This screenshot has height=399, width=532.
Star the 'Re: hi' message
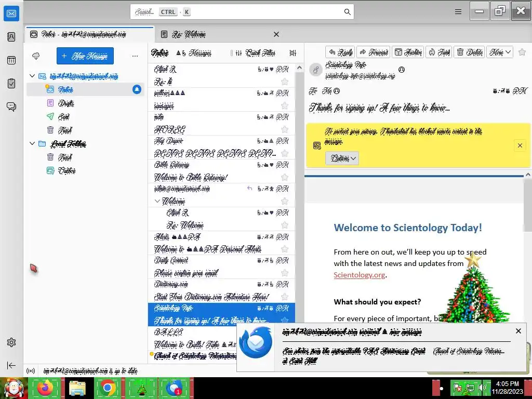tap(285, 82)
